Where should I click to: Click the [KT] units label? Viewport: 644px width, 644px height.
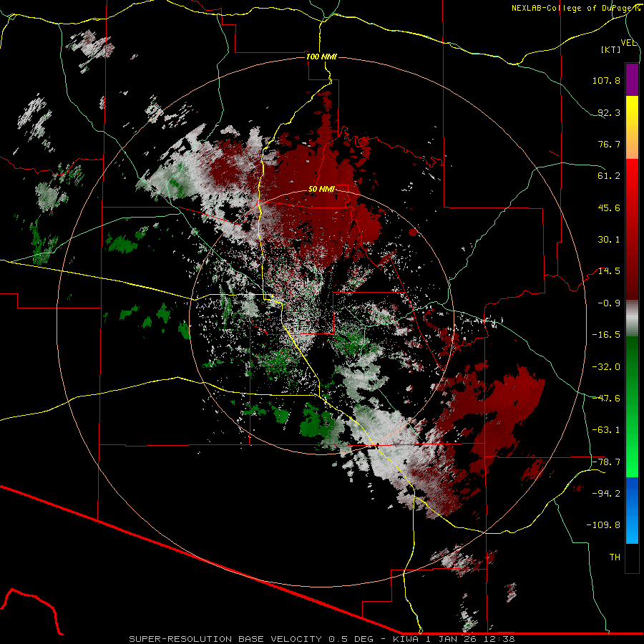pos(611,49)
